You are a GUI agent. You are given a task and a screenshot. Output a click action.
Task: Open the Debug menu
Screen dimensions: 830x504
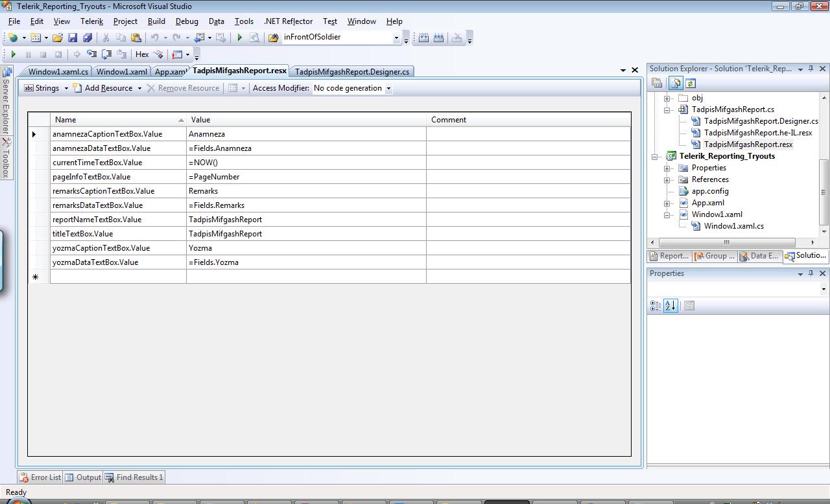pos(187,21)
